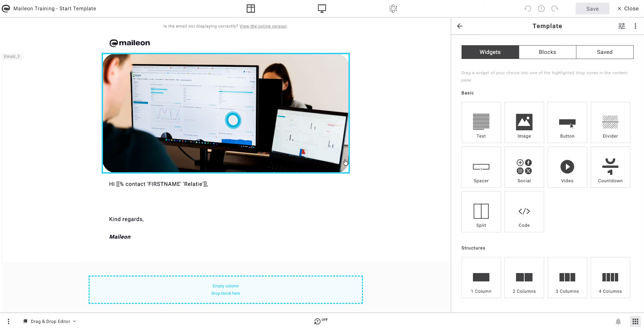Open template settings sliders icon
644x330 pixels.
(x=622, y=26)
